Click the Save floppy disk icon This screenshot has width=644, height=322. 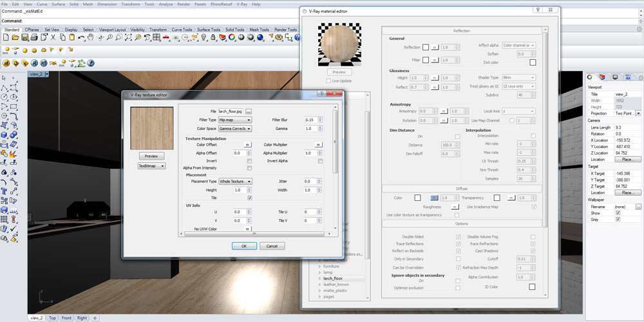(24, 37)
